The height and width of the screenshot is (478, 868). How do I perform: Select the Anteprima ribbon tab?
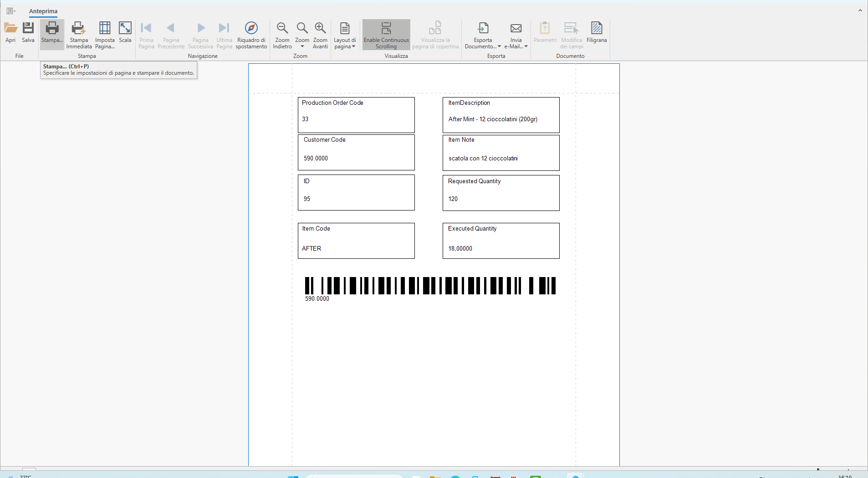click(43, 11)
